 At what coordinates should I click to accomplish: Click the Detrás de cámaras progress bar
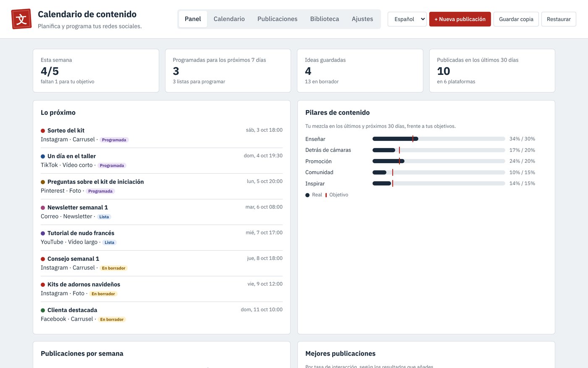439,150
